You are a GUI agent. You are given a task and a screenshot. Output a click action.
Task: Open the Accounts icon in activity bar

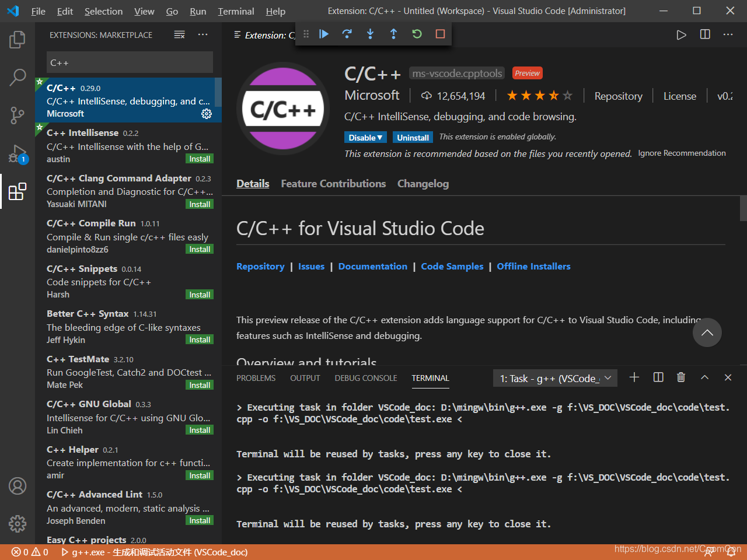pyautogui.click(x=18, y=486)
